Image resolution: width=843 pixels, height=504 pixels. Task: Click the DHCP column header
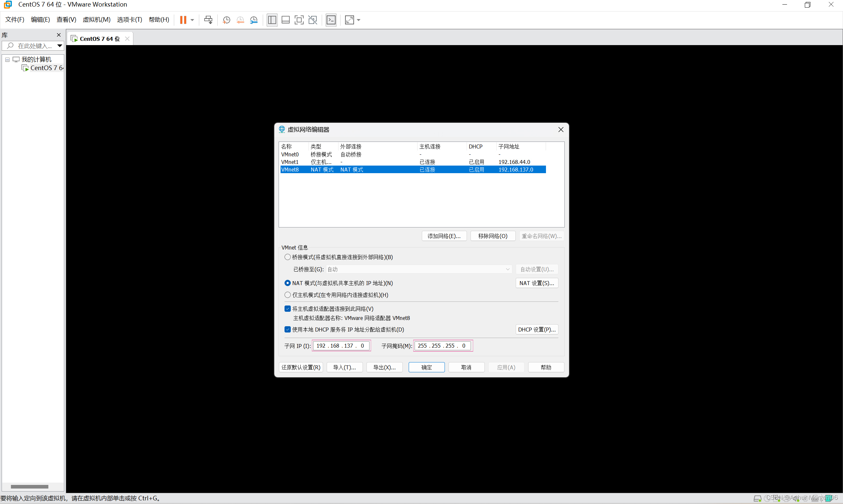coord(481,146)
